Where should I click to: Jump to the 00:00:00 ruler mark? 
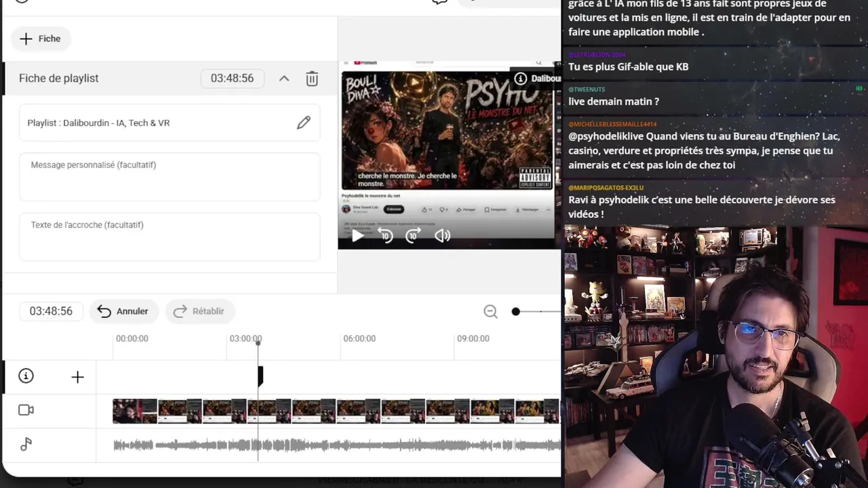point(132,338)
